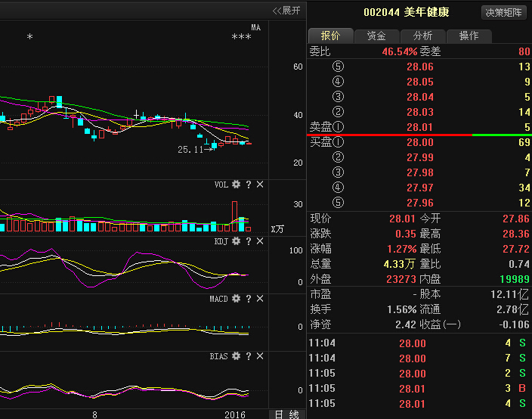Click the 内盘 value 19989
The image size is (532, 419).
pyautogui.click(x=515, y=279)
